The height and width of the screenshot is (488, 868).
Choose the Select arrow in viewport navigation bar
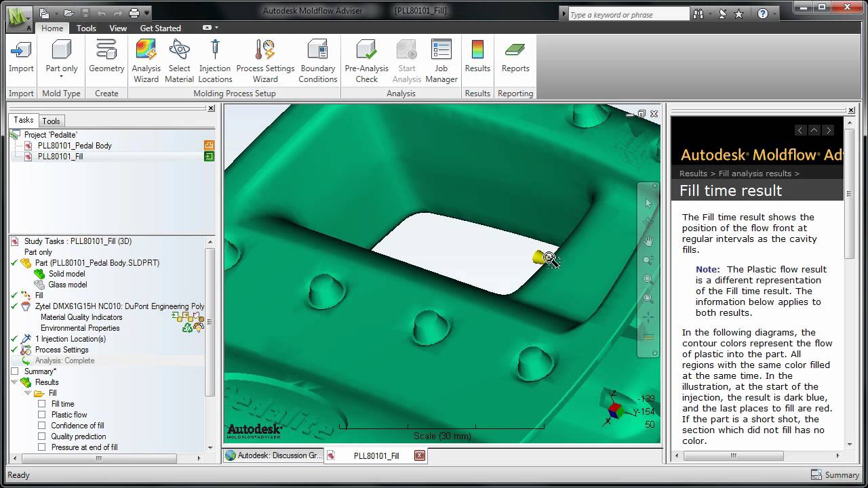coord(648,203)
